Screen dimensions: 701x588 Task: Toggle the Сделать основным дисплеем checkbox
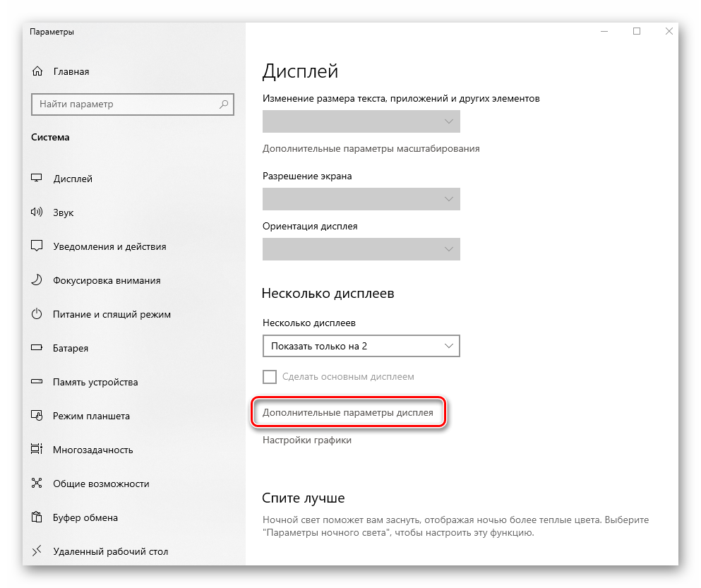tap(270, 376)
